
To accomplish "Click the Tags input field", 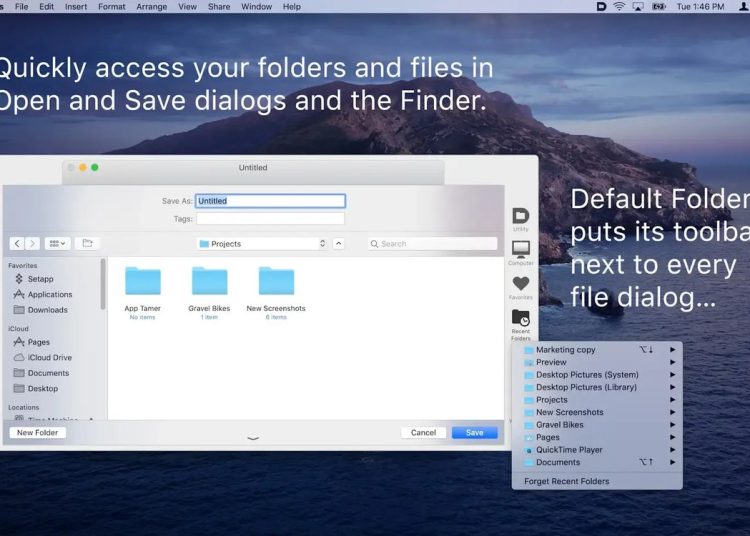I will pos(270,218).
